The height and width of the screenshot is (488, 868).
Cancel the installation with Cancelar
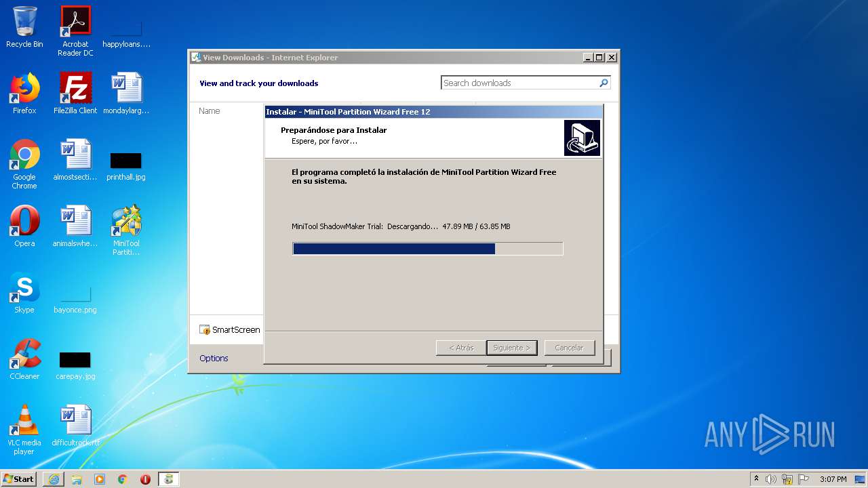point(569,348)
